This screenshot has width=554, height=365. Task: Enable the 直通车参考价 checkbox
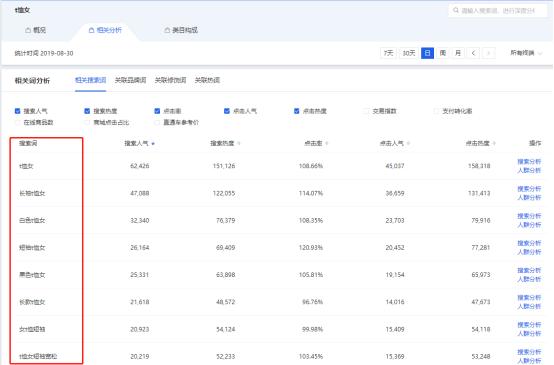(x=157, y=122)
